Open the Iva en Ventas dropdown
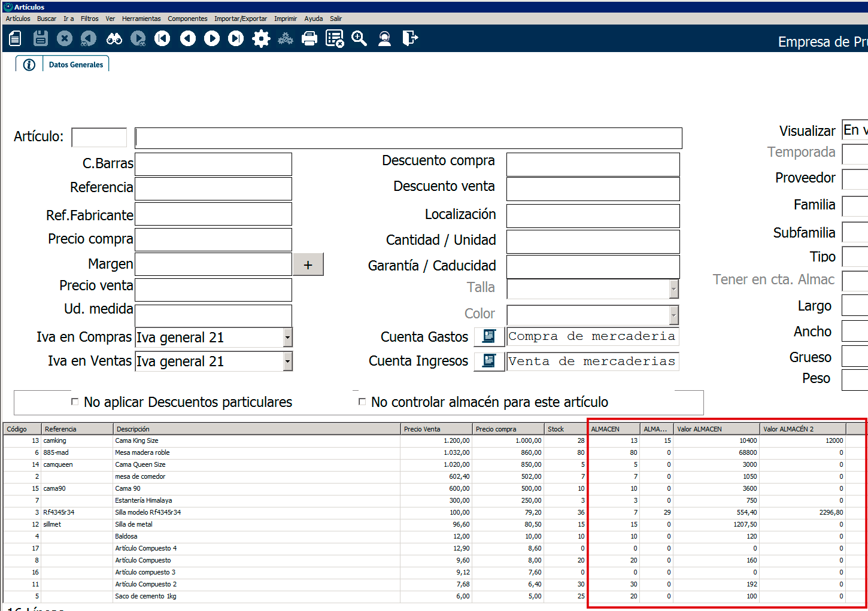 (x=287, y=361)
